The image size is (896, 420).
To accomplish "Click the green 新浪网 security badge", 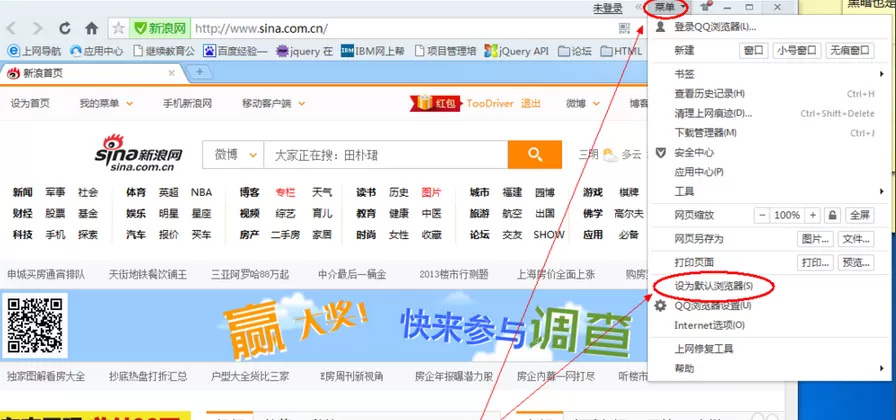I will (160, 28).
